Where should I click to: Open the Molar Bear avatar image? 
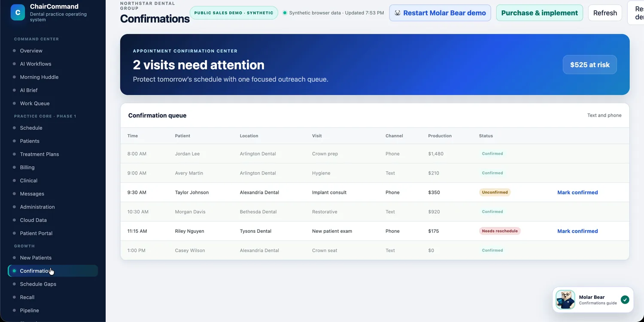click(565, 300)
